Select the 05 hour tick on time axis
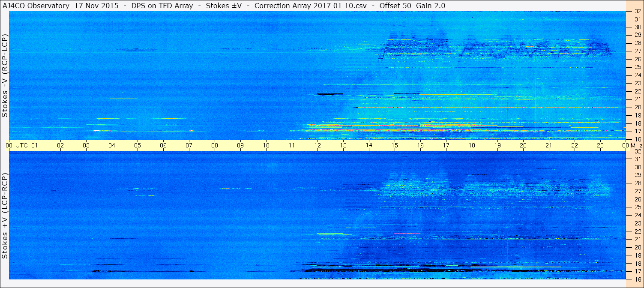Viewport: 644px width, 288px height. [138, 145]
